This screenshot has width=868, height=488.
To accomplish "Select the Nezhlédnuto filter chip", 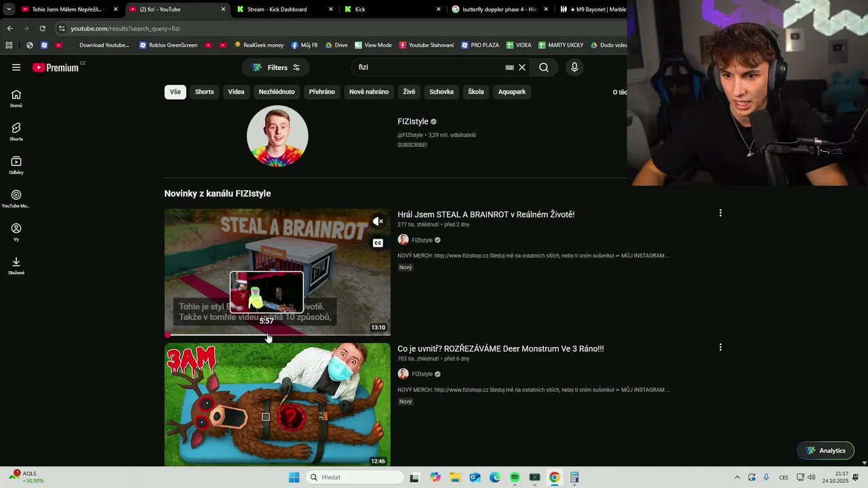I will point(277,91).
